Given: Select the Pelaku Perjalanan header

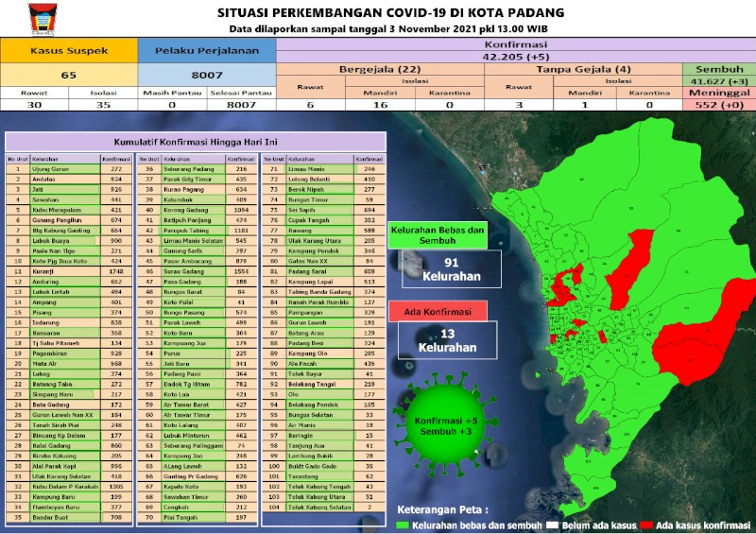Looking at the screenshot, I should (207, 51).
